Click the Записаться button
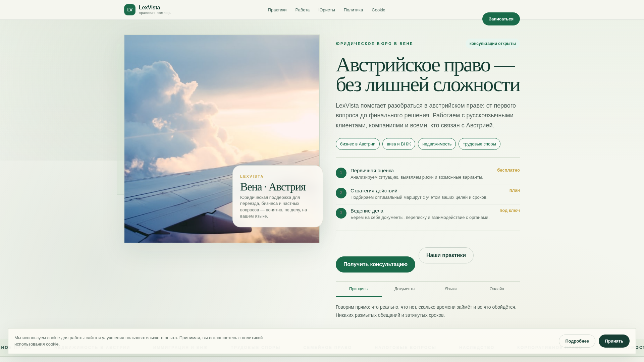 [501, 19]
